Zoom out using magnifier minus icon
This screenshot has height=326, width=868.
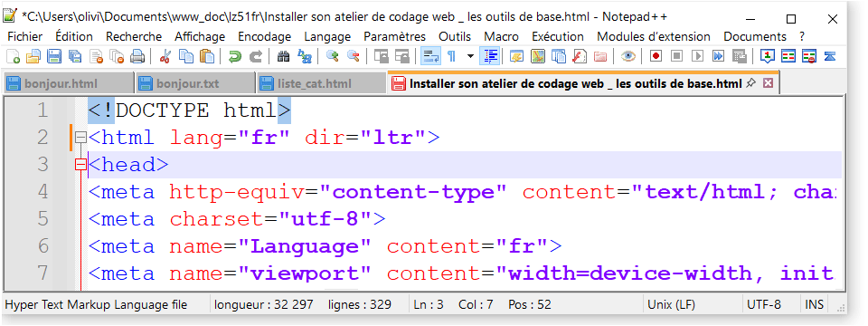(354, 56)
